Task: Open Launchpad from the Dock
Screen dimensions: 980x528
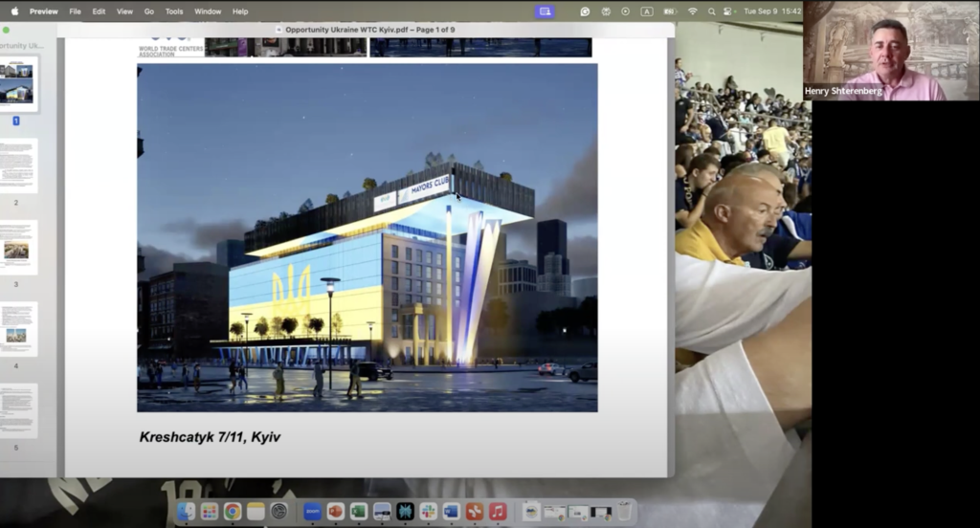Action: pos(210,512)
